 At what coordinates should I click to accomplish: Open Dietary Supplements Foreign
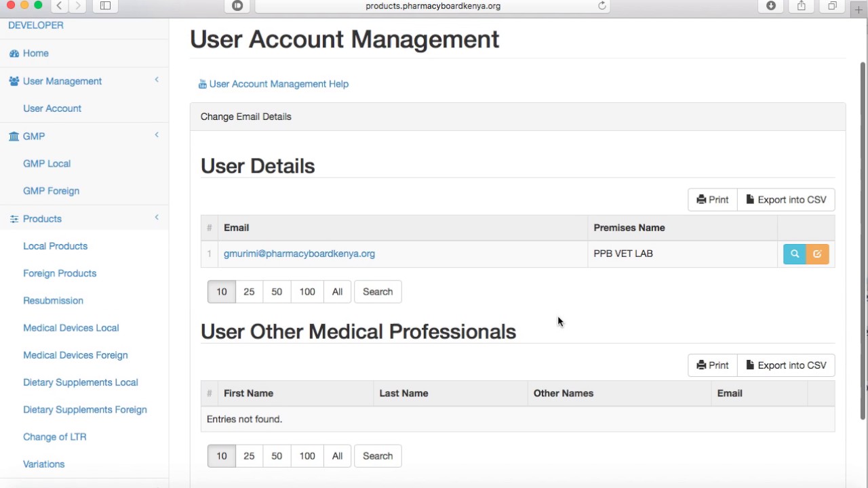tap(85, 409)
